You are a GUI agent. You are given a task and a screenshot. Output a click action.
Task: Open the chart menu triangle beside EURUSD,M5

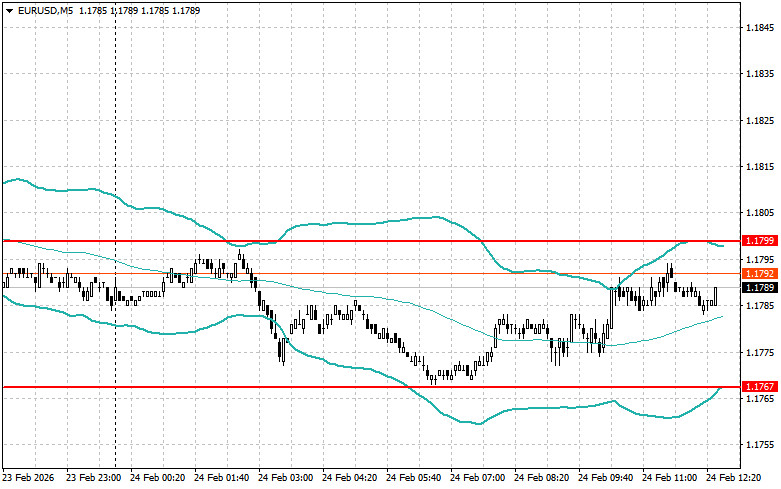click(x=9, y=10)
